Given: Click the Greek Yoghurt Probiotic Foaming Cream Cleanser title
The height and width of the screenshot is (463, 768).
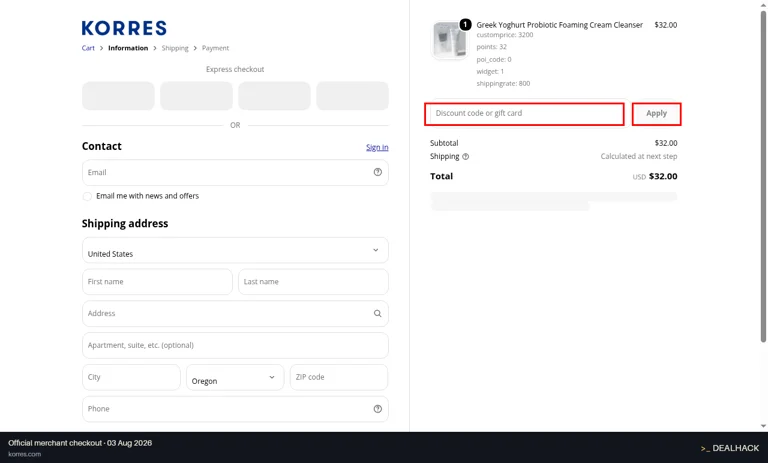Looking at the screenshot, I should pos(559,25).
